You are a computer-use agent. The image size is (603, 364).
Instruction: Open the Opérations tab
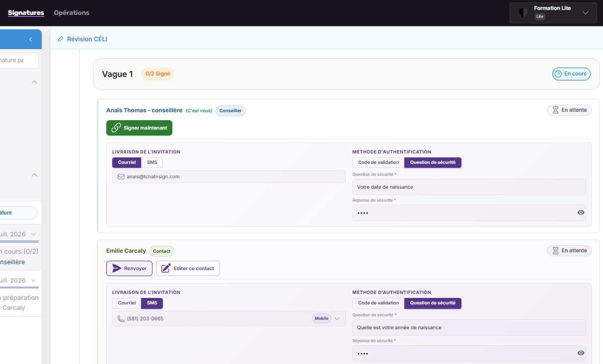[72, 12]
